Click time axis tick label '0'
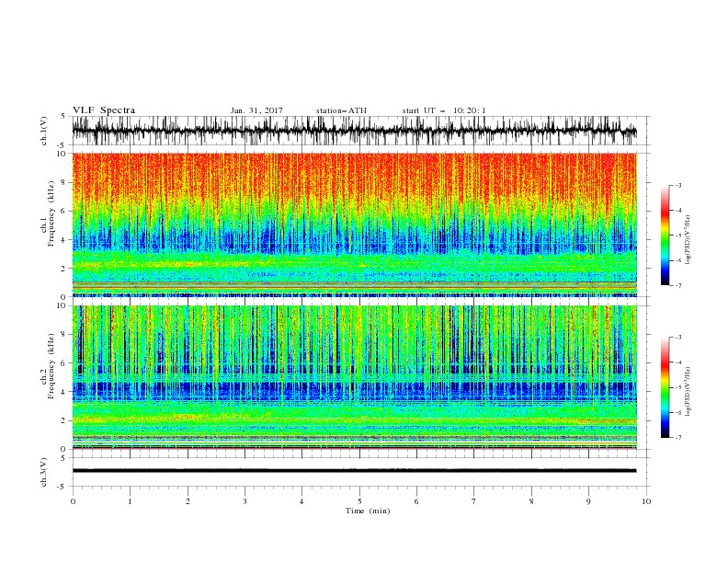The image size is (728, 563). click(73, 501)
